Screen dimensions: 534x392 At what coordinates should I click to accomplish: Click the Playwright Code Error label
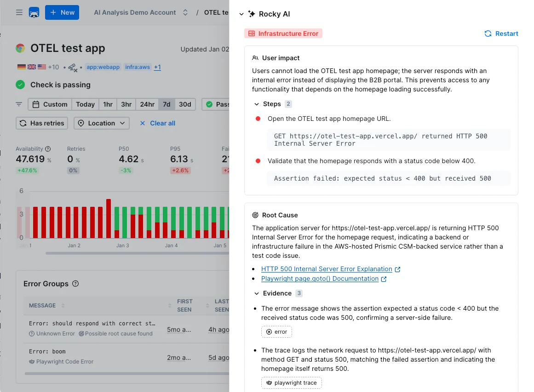61,362
